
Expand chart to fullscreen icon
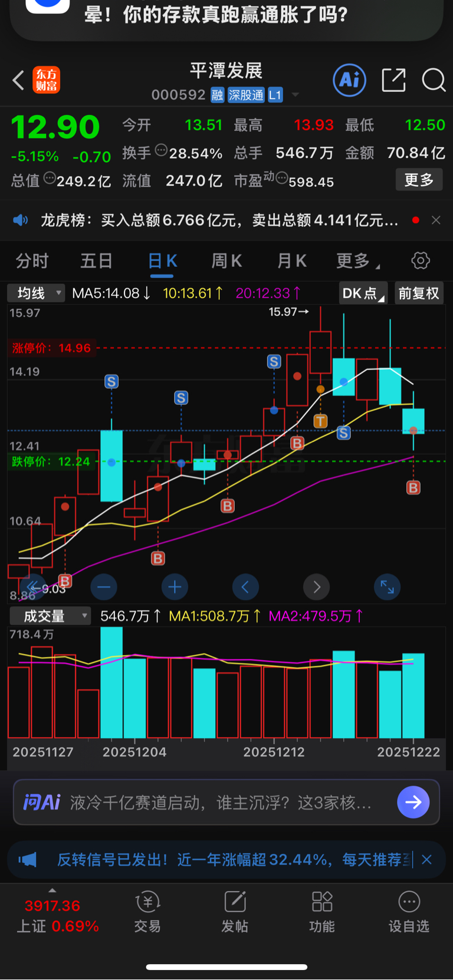pyautogui.click(x=388, y=587)
